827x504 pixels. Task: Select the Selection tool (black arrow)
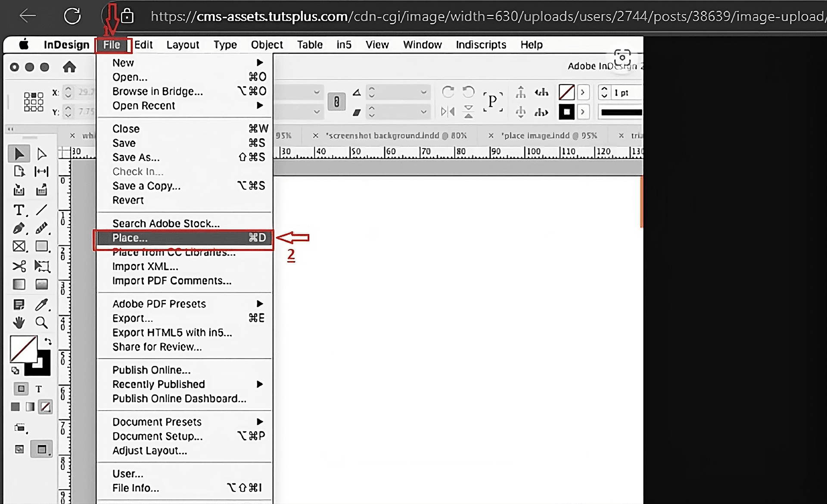point(19,154)
